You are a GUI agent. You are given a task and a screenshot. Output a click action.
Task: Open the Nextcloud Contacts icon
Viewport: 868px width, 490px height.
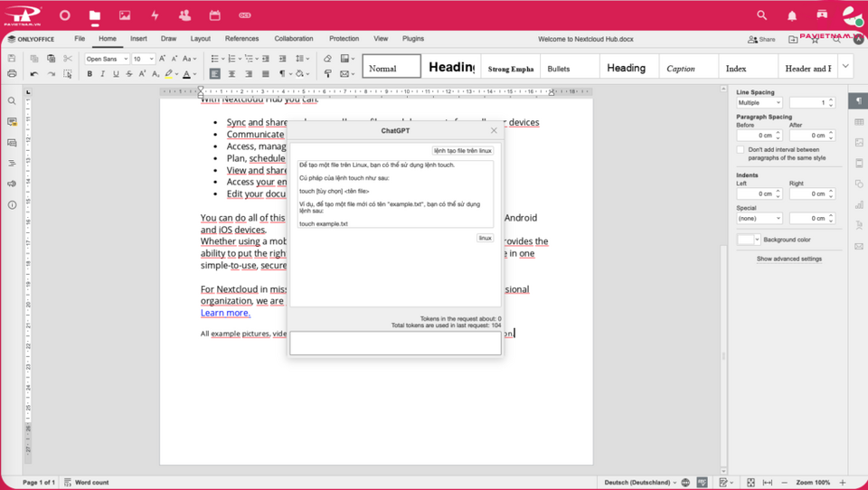click(x=184, y=15)
